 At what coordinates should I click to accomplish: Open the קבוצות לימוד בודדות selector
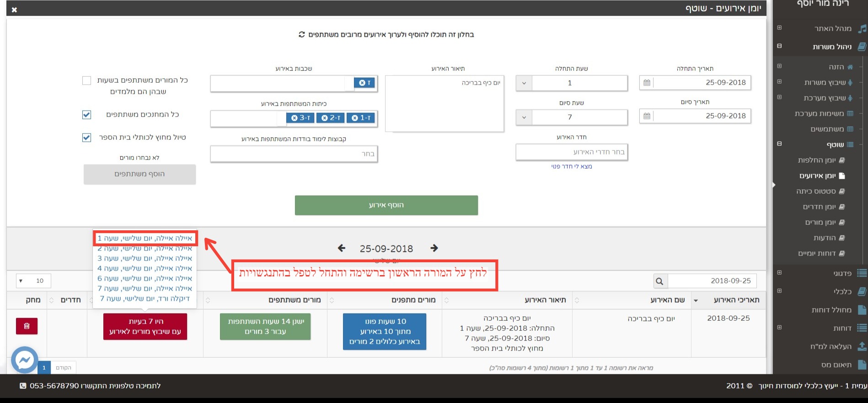click(x=294, y=154)
